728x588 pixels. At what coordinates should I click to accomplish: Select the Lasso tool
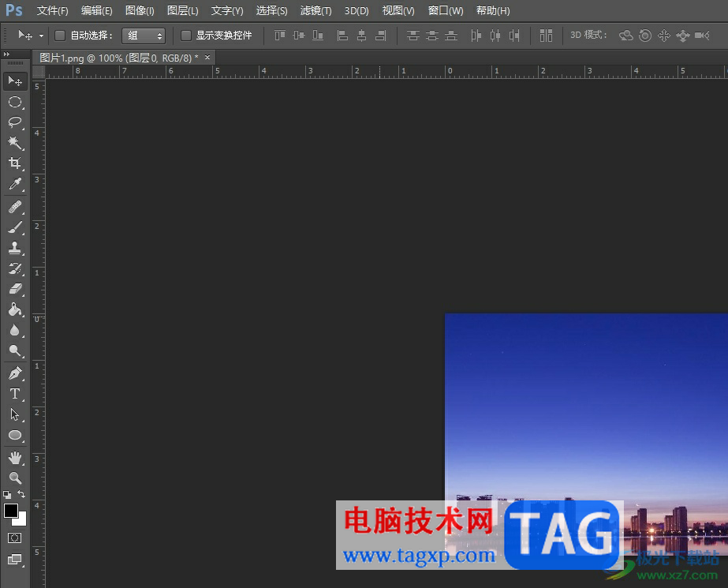pos(15,122)
